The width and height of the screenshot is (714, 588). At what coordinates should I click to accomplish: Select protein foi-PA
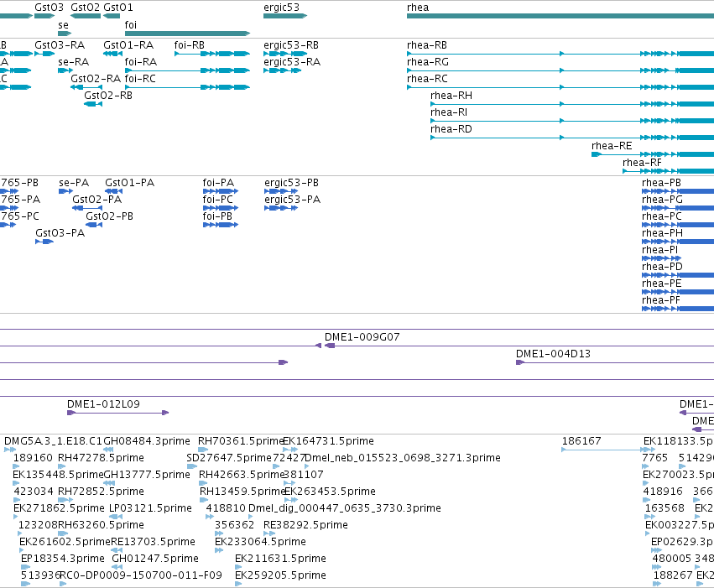pyautogui.click(x=219, y=183)
